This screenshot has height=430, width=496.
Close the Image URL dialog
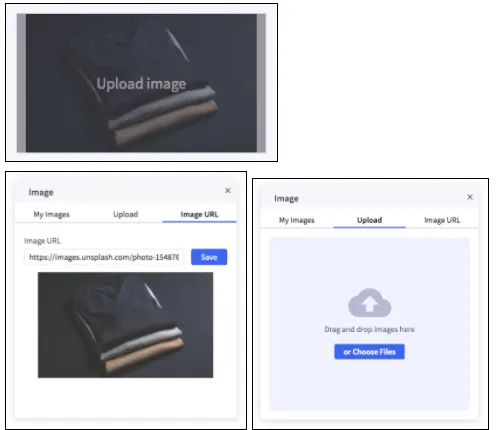pyautogui.click(x=228, y=191)
